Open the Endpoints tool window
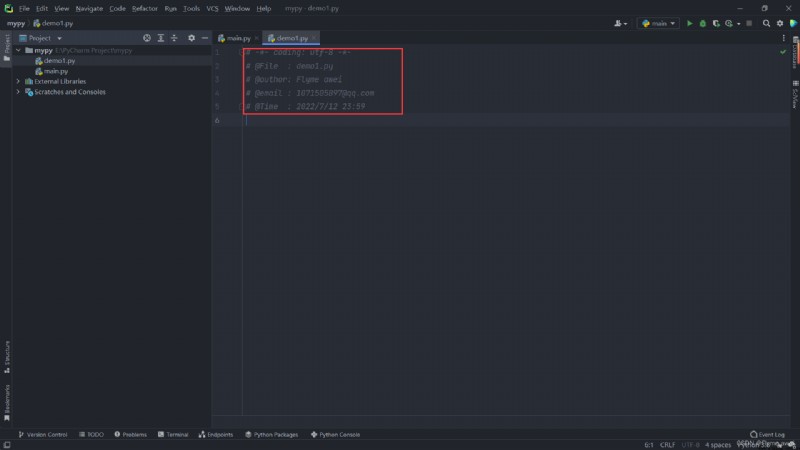 (x=216, y=435)
